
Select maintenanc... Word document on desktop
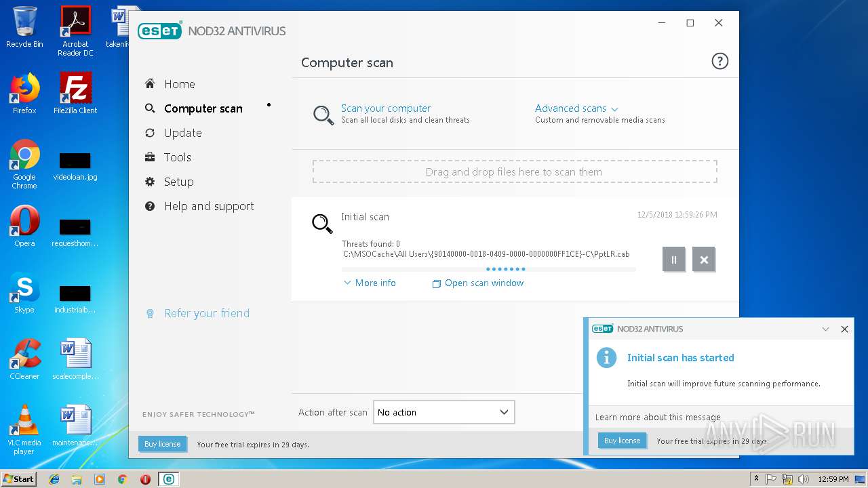click(75, 426)
